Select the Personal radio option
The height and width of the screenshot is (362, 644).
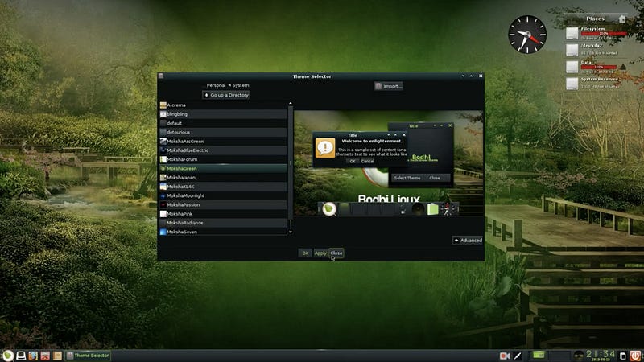click(x=216, y=85)
